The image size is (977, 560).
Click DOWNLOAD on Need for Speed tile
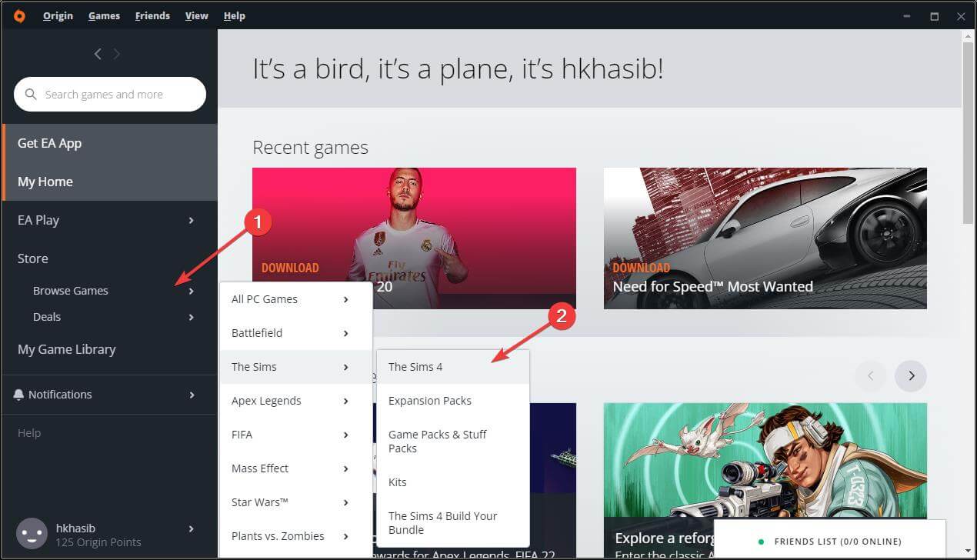(641, 268)
